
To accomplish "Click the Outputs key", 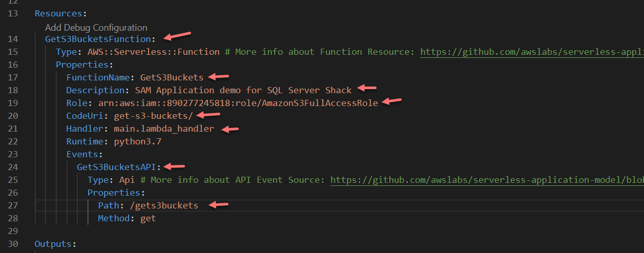I will [53, 244].
